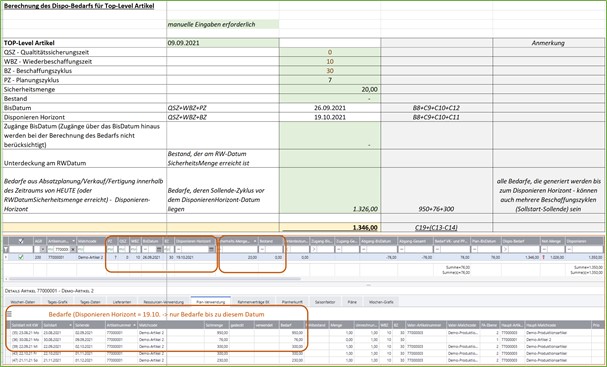Open calendar picker in BisDatum filter
The width and height of the screenshot is (607, 367).
(x=159, y=250)
